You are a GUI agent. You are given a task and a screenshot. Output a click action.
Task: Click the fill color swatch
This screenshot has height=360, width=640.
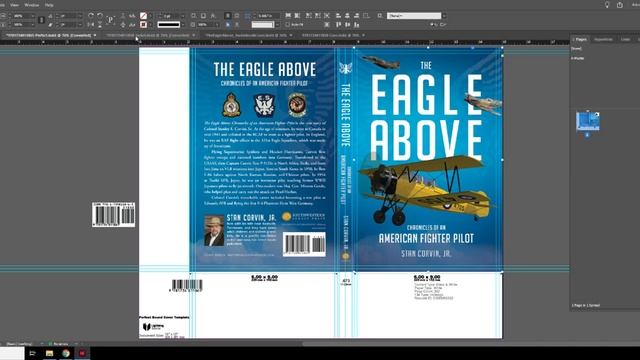point(143,16)
